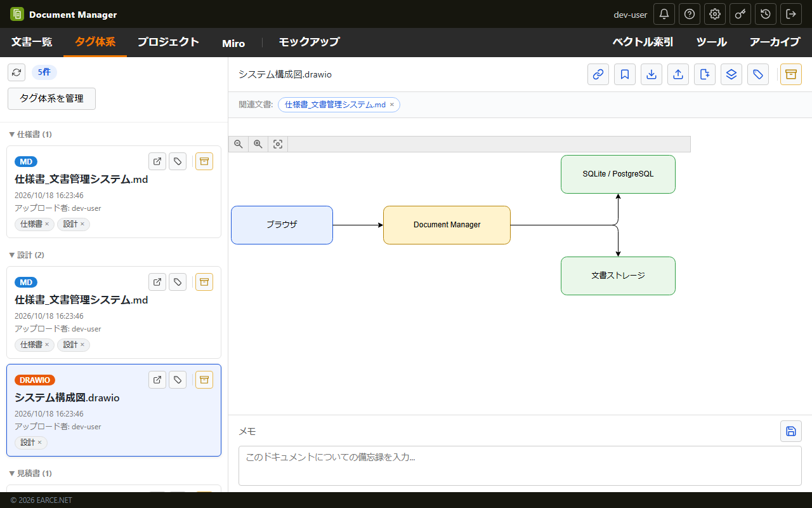Open the Miro tab

(233, 43)
